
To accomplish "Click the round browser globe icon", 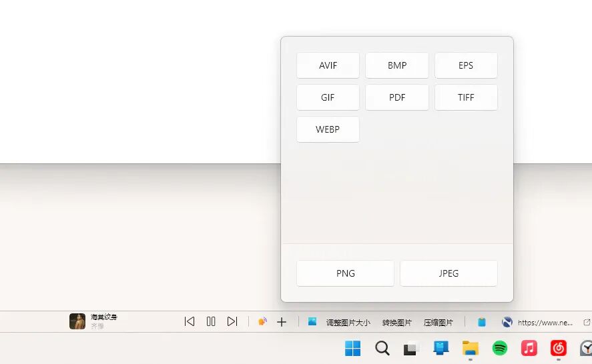I will [507, 322].
